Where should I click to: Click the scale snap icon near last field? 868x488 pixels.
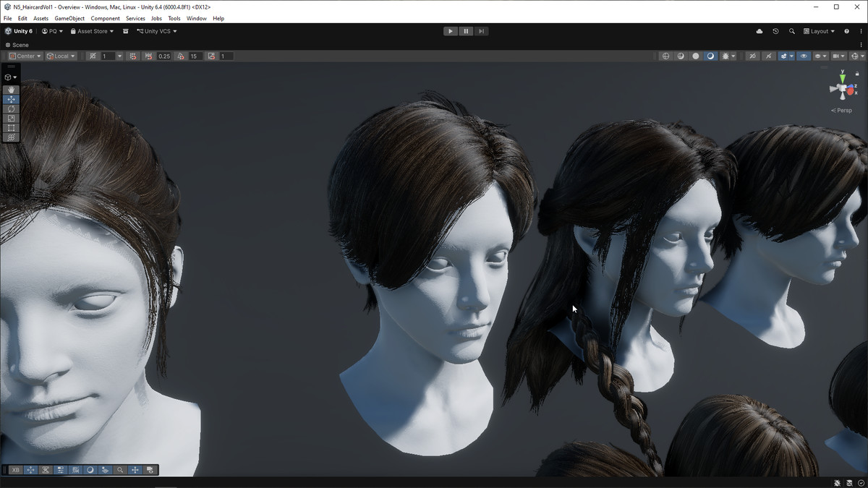point(212,56)
